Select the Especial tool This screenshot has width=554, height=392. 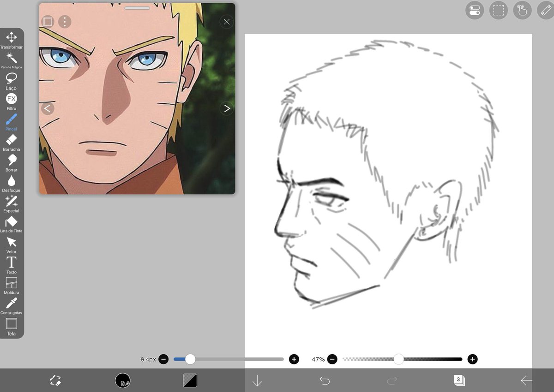click(x=12, y=203)
